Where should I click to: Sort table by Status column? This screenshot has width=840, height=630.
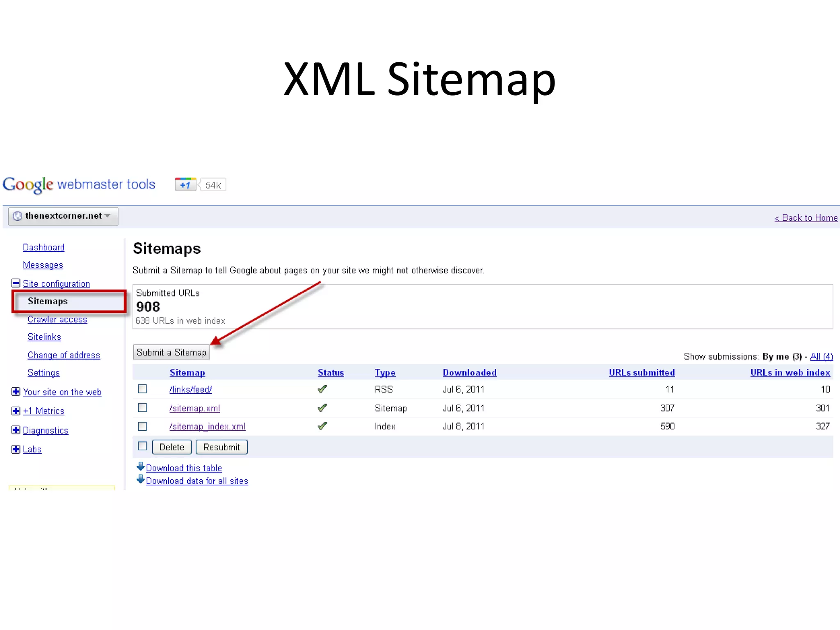(331, 372)
